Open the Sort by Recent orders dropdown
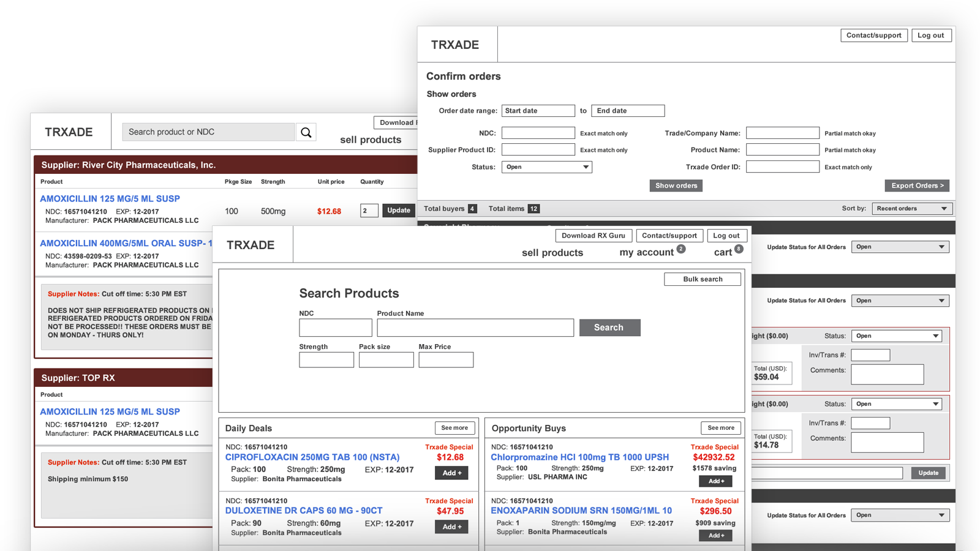The image size is (980, 551). pos(912,209)
